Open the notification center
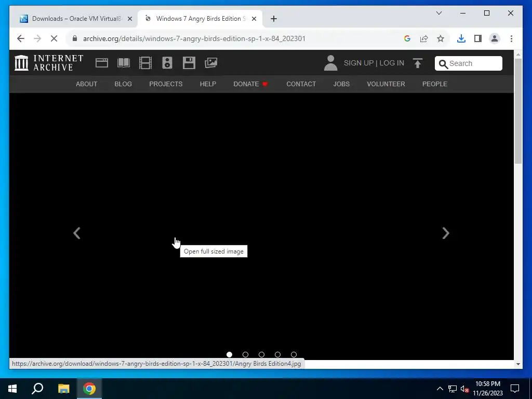The image size is (532, 399). coord(515,389)
